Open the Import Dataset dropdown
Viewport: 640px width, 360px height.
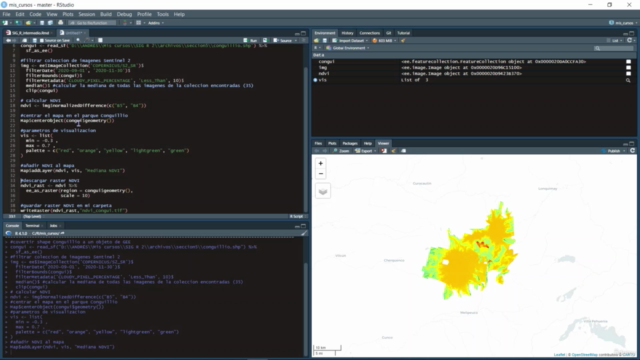click(x=350, y=40)
